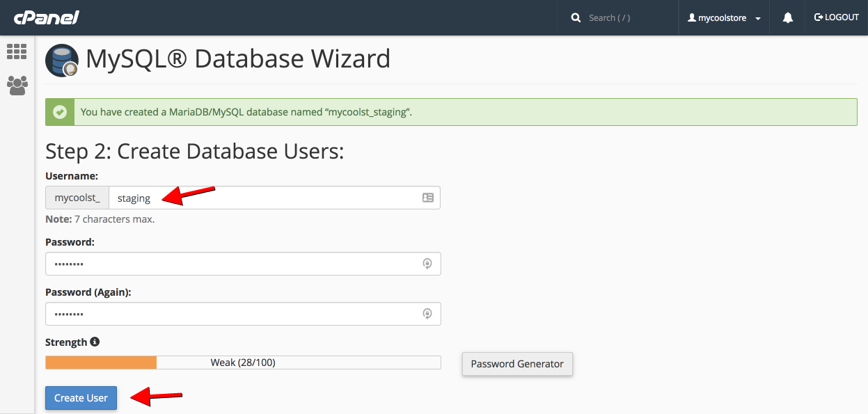Click the autofill card icon in Username

(x=428, y=198)
